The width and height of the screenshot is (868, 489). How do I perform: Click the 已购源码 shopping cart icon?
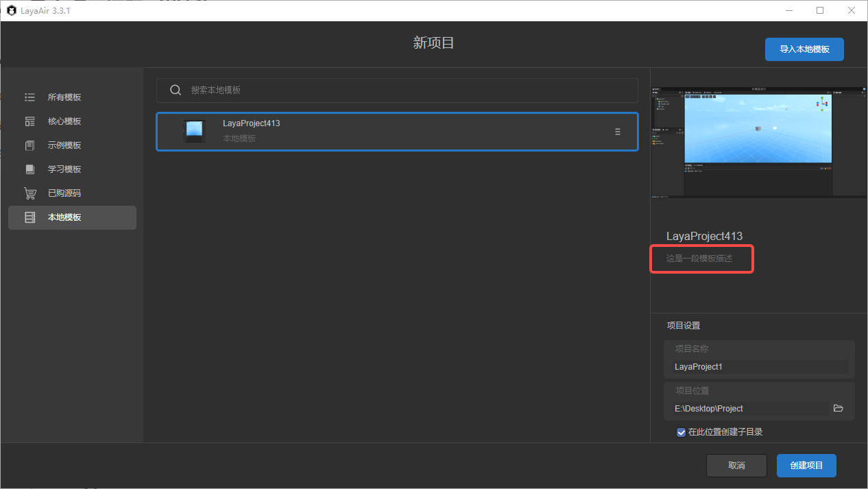(x=29, y=193)
